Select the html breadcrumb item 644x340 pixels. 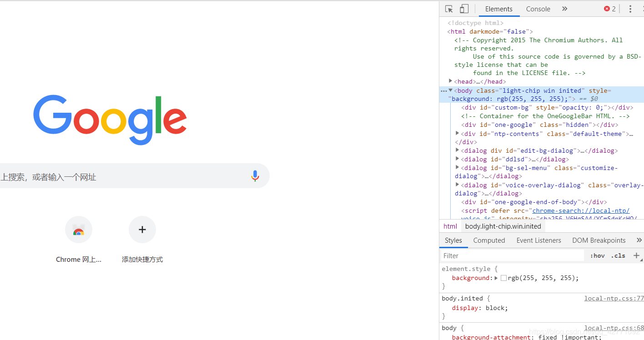(x=450, y=226)
